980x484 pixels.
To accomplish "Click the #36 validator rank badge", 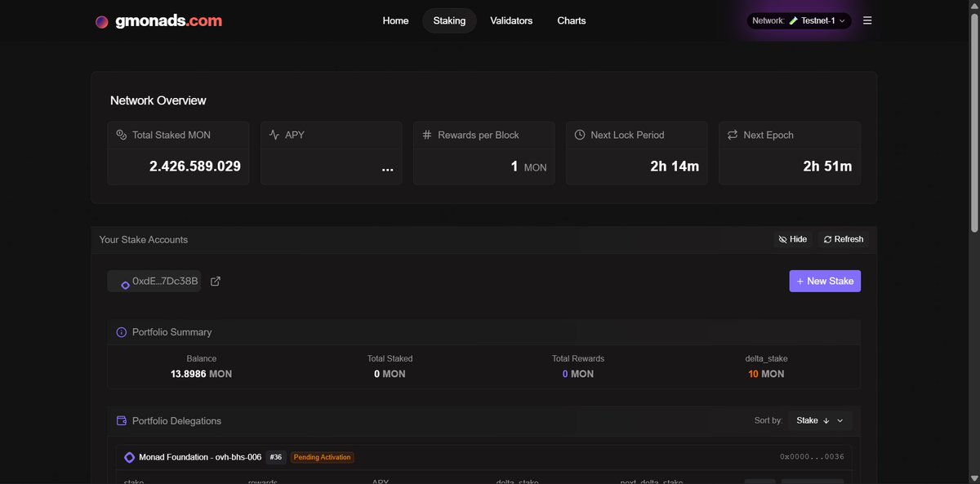I will (275, 457).
